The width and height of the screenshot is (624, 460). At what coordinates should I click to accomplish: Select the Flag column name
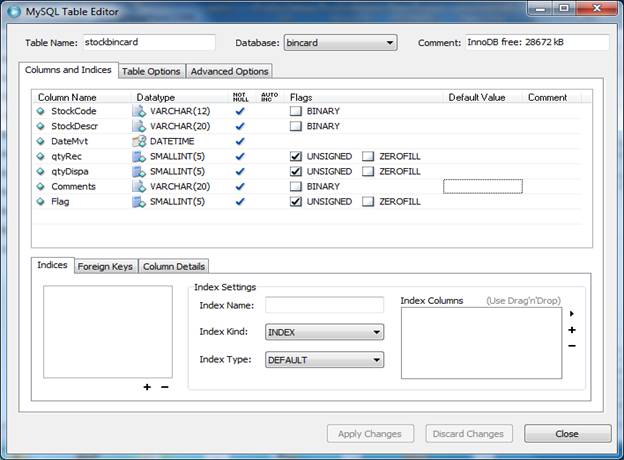click(60, 201)
